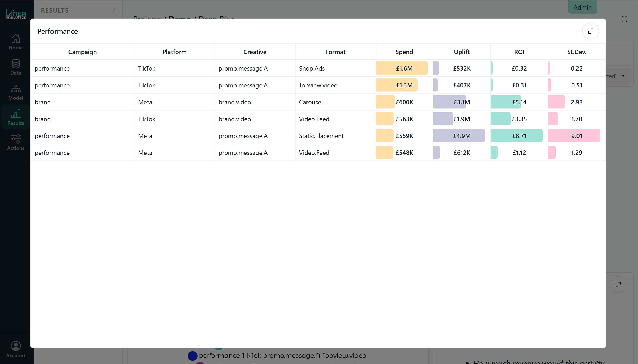Click the fullscreen icon near Admin
This screenshot has width=638, height=364.
click(x=624, y=19)
